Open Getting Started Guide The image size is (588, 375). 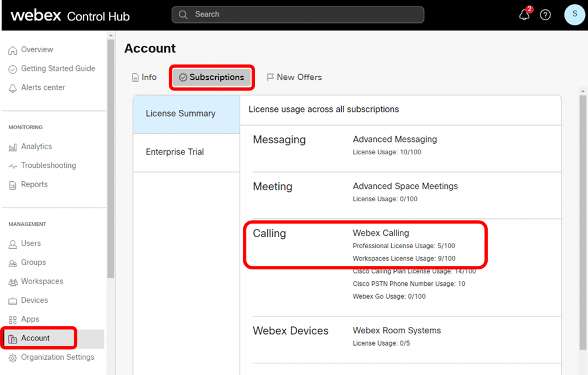(x=57, y=69)
